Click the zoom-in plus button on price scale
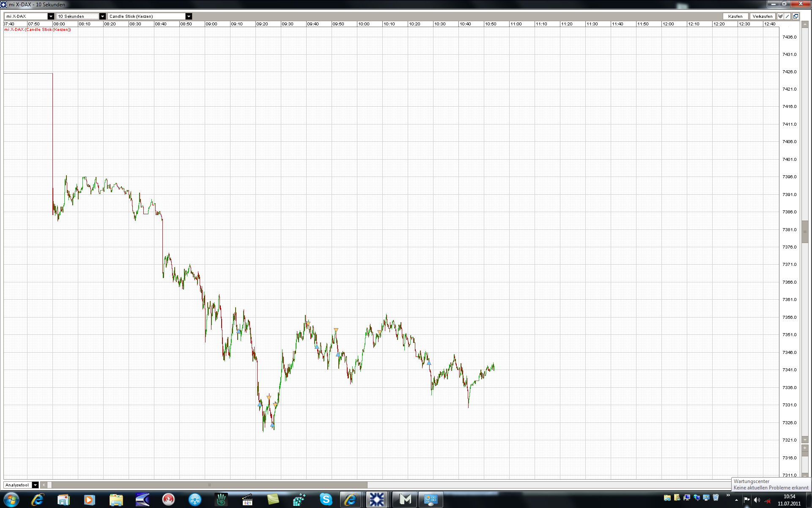The image size is (812, 508). pyautogui.click(x=805, y=448)
